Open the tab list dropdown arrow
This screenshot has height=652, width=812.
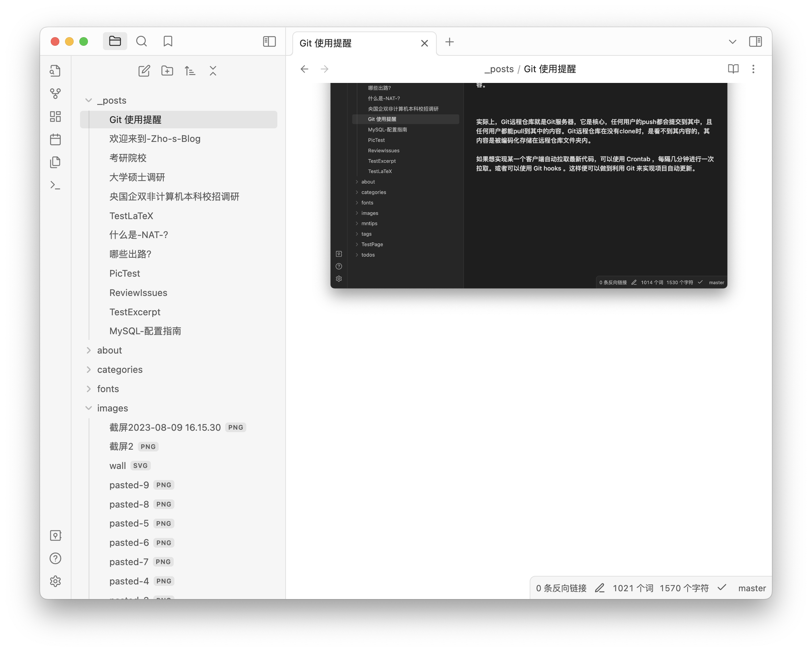point(732,41)
